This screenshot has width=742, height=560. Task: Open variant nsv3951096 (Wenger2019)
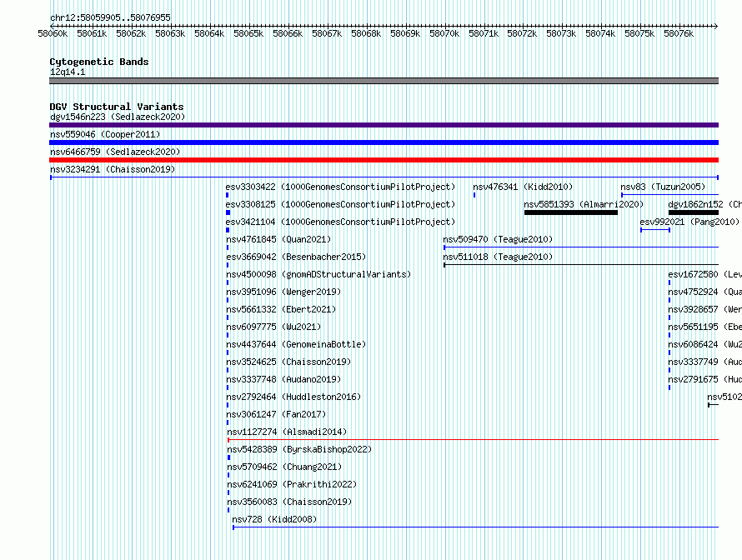point(283,292)
